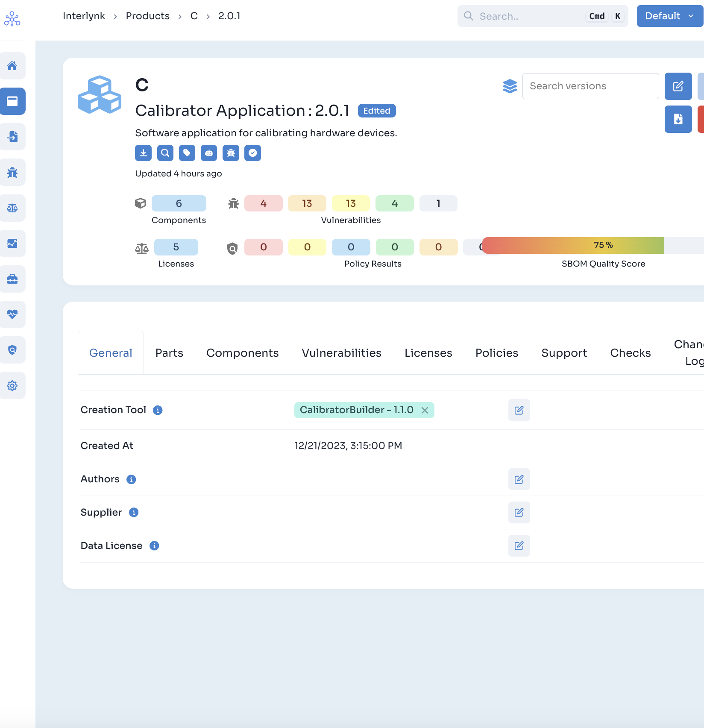Open the home icon in sidebar
Image resolution: width=704 pixels, height=728 pixels.
pyautogui.click(x=12, y=66)
